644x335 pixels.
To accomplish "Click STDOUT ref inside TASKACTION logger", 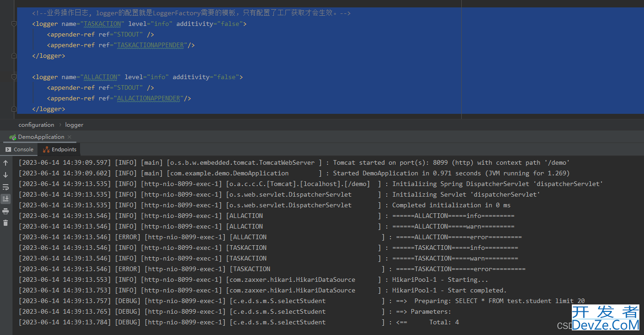I will coord(128,34).
